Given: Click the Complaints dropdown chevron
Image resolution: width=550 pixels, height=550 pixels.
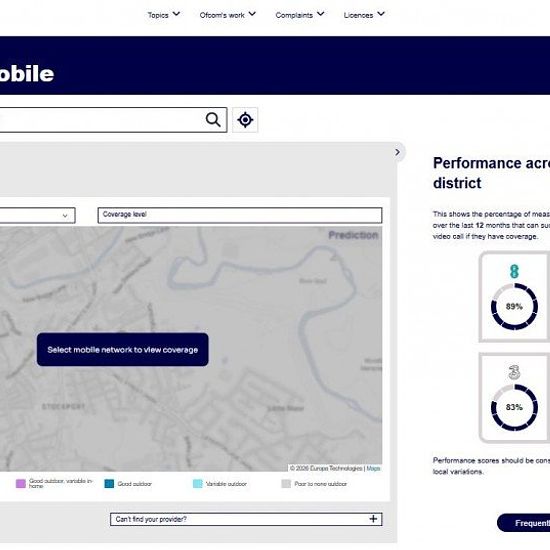Looking at the screenshot, I should coord(321,14).
